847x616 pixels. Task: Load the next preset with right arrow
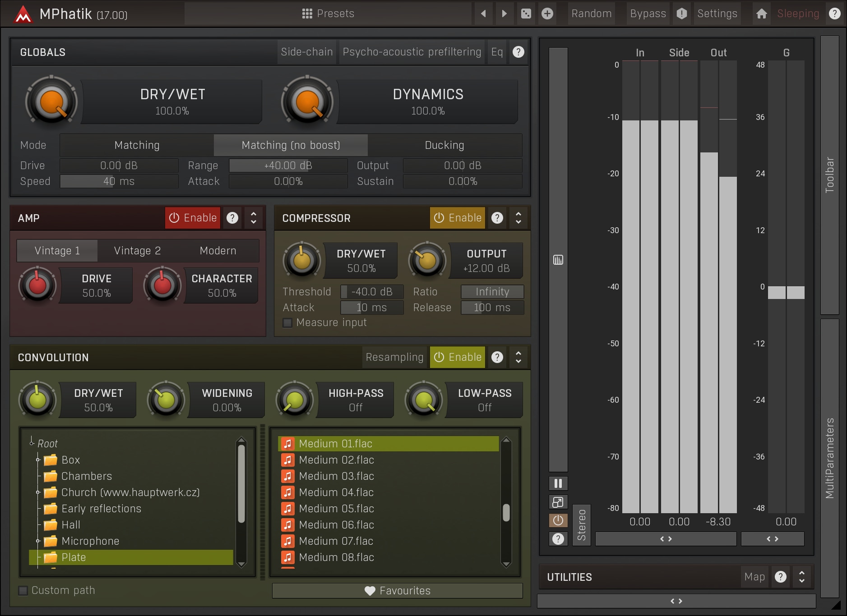click(x=504, y=14)
